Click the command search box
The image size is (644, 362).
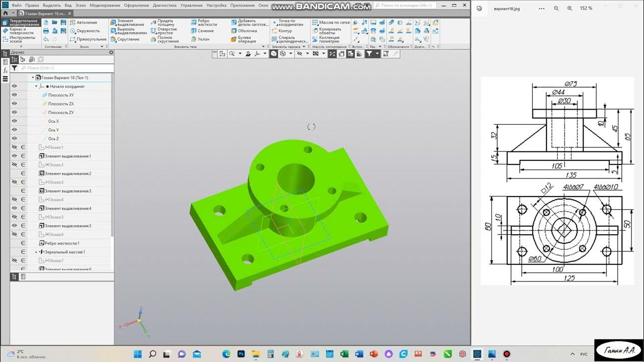pyautogui.click(x=405, y=5)
